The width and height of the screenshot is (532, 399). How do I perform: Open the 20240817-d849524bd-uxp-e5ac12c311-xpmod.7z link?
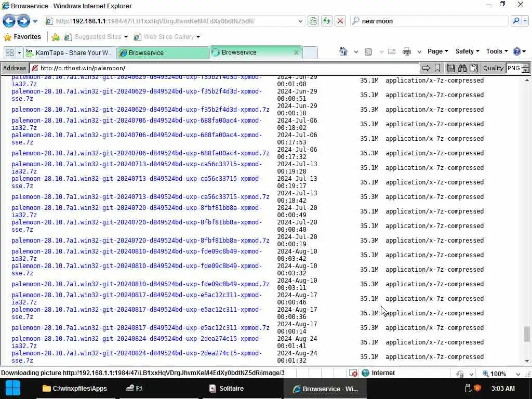click(140, 328)
